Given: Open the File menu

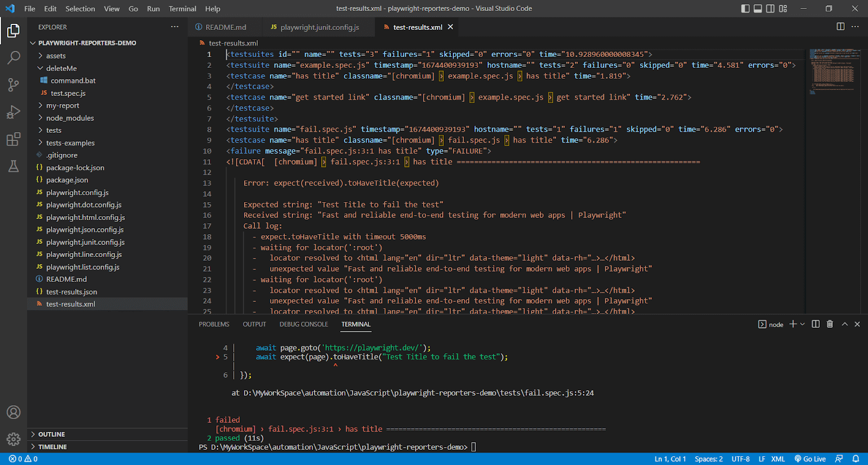Looking at the screenshot, I should click(x=30, y=9).
